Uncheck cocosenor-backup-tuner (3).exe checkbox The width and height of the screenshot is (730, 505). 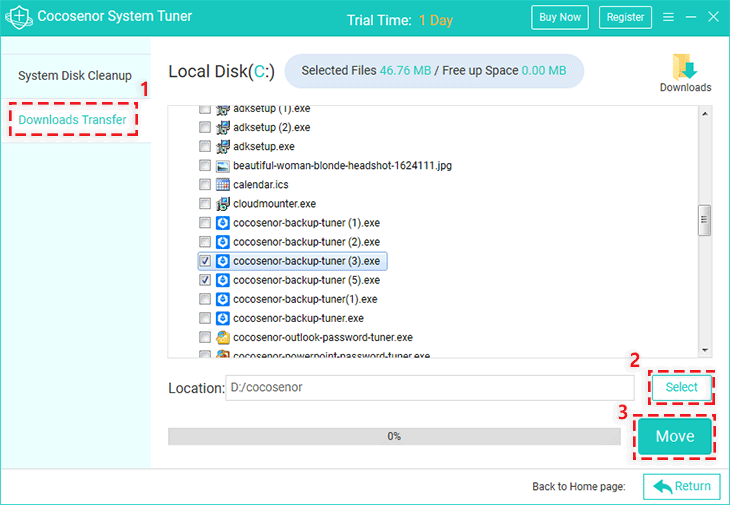pos(204,261)
